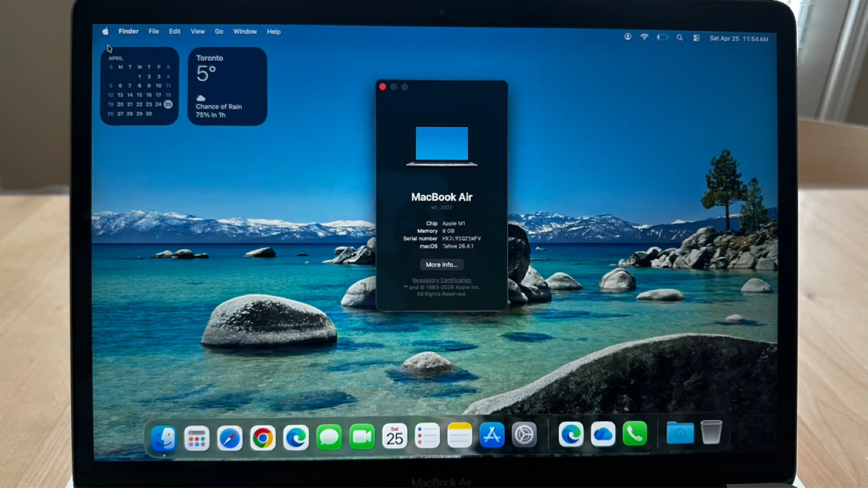
Task: Launch the App Store from the dock
Action: (x=492, y=435)
